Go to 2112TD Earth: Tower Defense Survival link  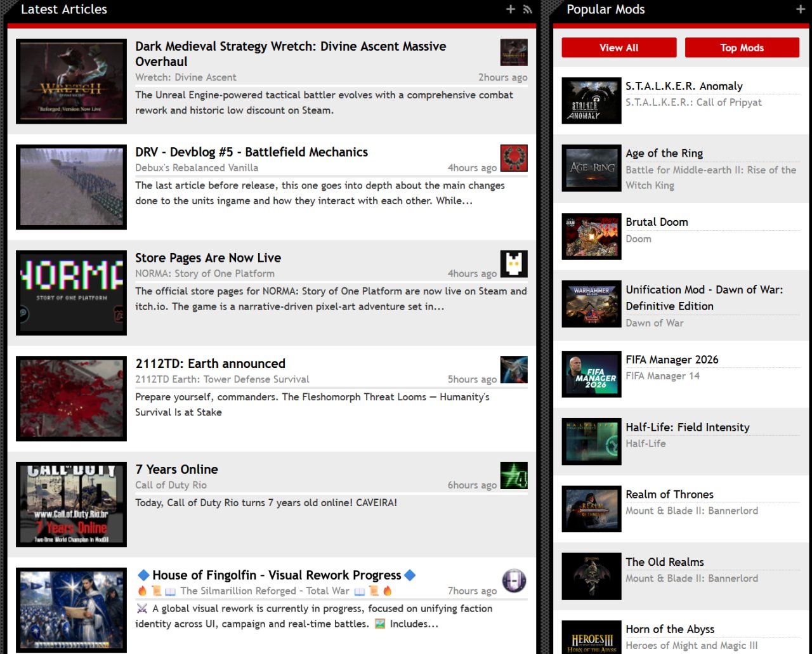click(222, 379)
